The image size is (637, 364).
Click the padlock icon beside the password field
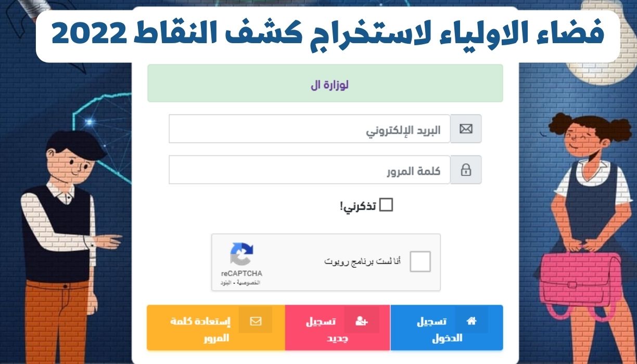tap(466, 170)
